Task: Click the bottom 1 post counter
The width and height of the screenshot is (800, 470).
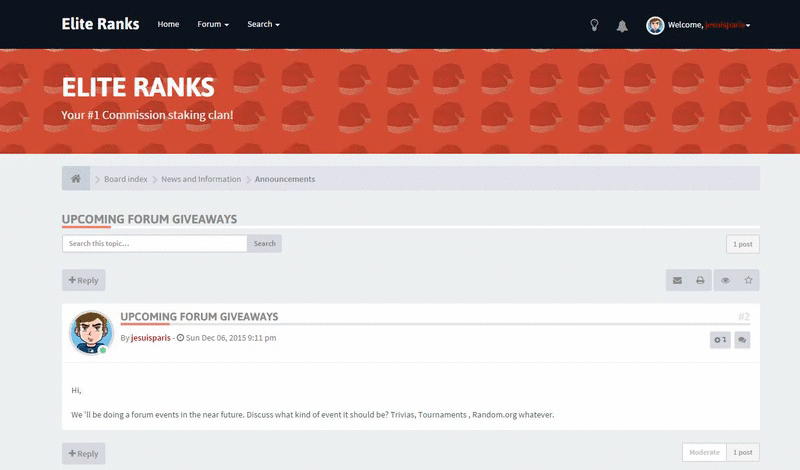Action: tap(743, 452)
